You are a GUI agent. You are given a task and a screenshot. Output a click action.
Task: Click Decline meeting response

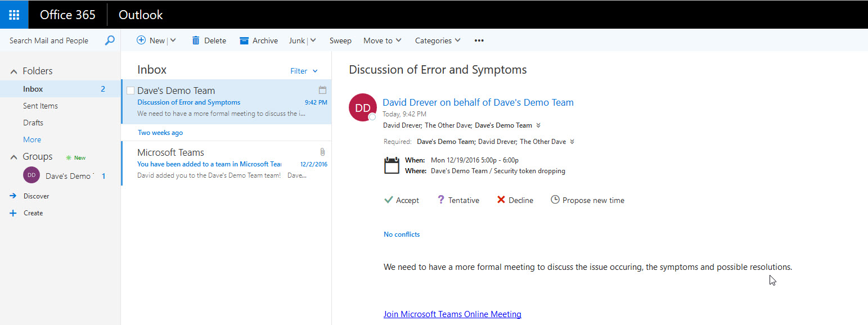point(515,200)
